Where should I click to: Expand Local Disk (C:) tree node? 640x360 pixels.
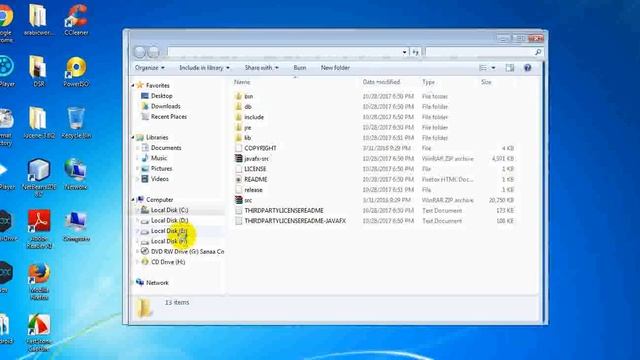138,210
